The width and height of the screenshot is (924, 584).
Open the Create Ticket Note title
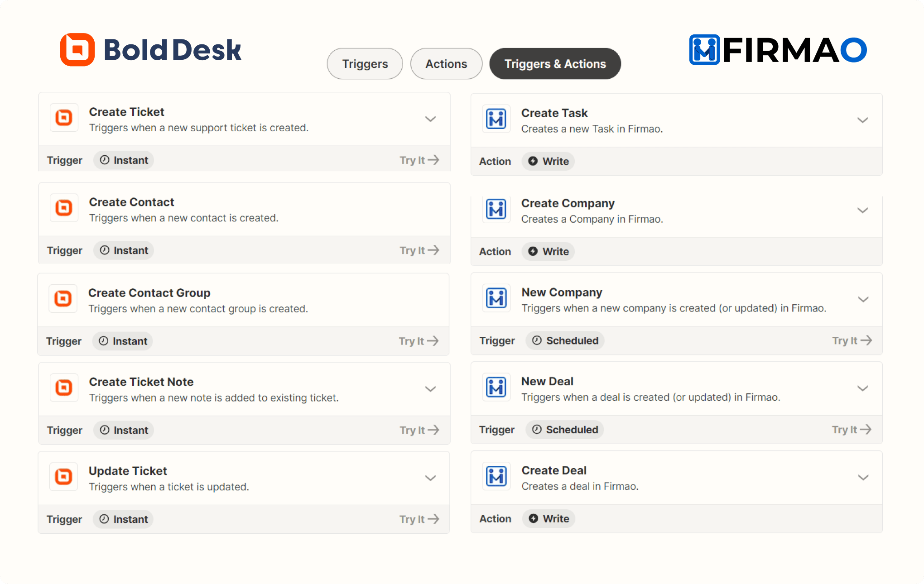click(x=141, y=382)
